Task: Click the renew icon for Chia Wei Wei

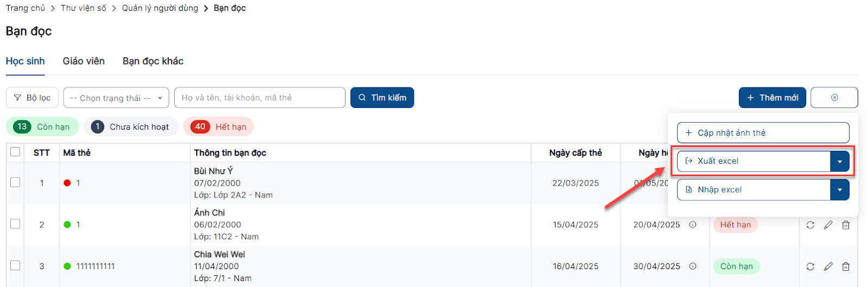Action: point(810,266)
